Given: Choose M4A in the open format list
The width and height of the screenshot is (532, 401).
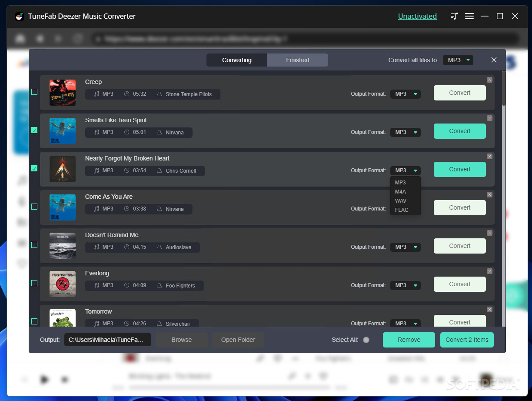Looking at the screenshot, I should pyautogui.click(x=406, y=192).
